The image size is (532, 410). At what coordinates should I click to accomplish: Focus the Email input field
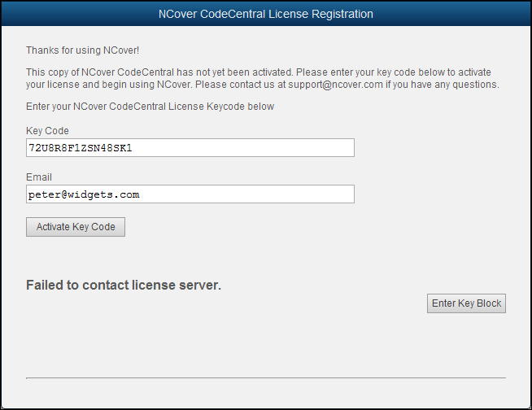click(190, 194)
